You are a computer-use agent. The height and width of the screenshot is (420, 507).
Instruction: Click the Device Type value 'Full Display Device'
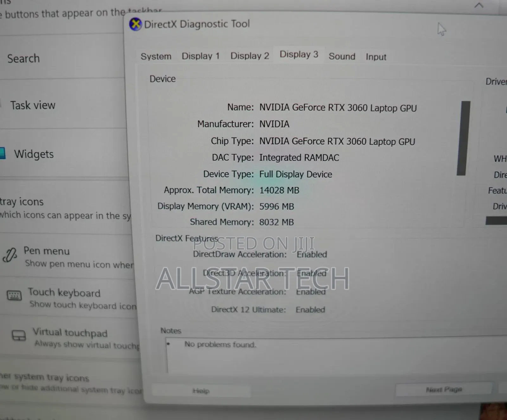296,174
